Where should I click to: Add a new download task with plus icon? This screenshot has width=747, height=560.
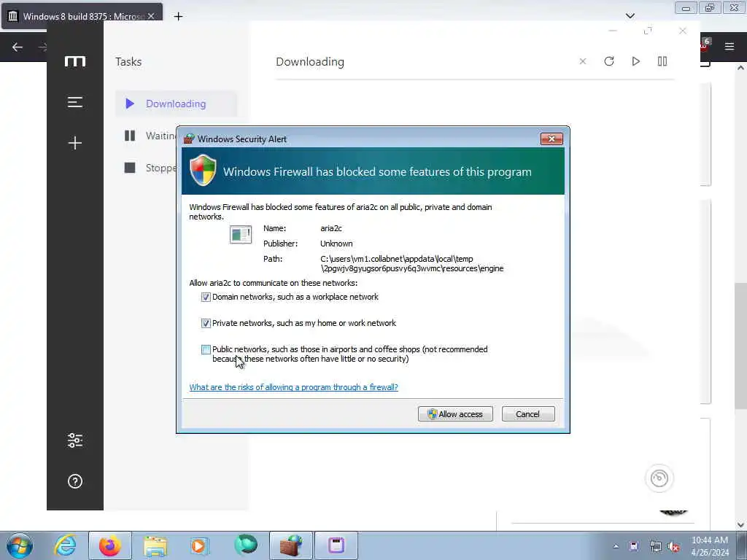coord(75,143)
